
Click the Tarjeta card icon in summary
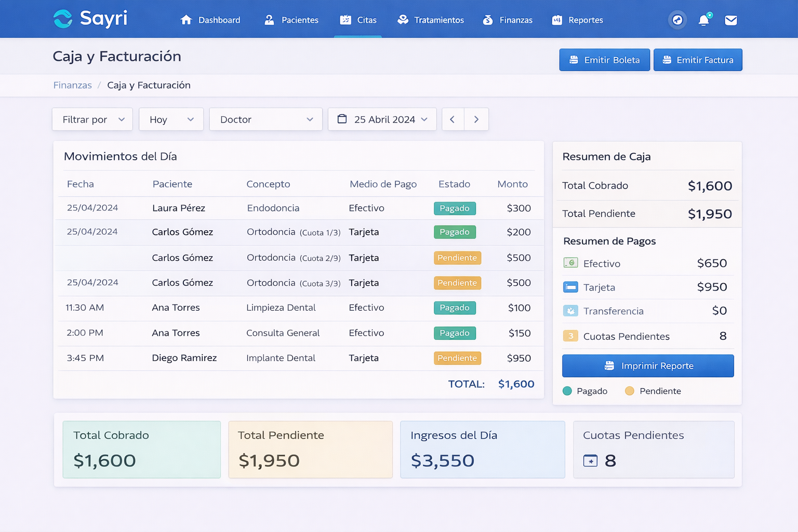pos(570,287)
